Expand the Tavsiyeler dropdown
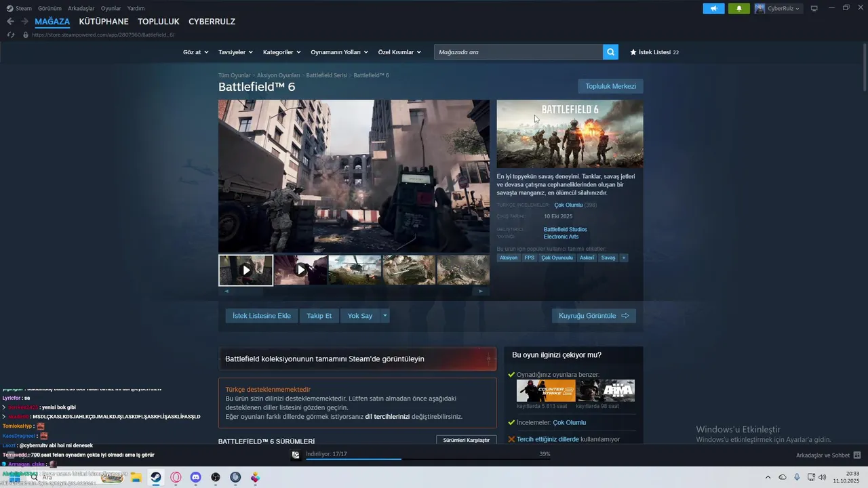 click(x=235, y=52)
